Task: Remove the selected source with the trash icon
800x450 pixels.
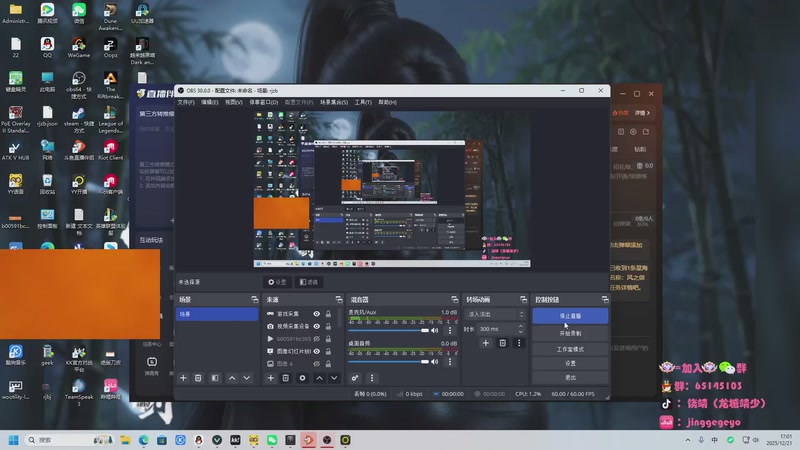Action: 286,378
